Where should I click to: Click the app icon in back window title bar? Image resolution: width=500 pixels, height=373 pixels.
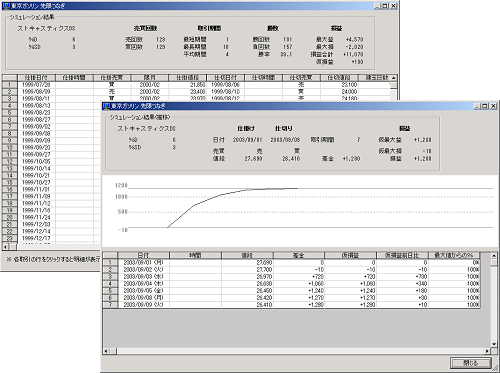[6, 6]
